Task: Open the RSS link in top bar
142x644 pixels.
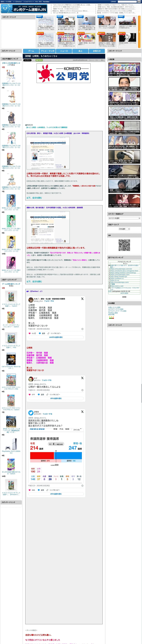Action: click(36, 2)
